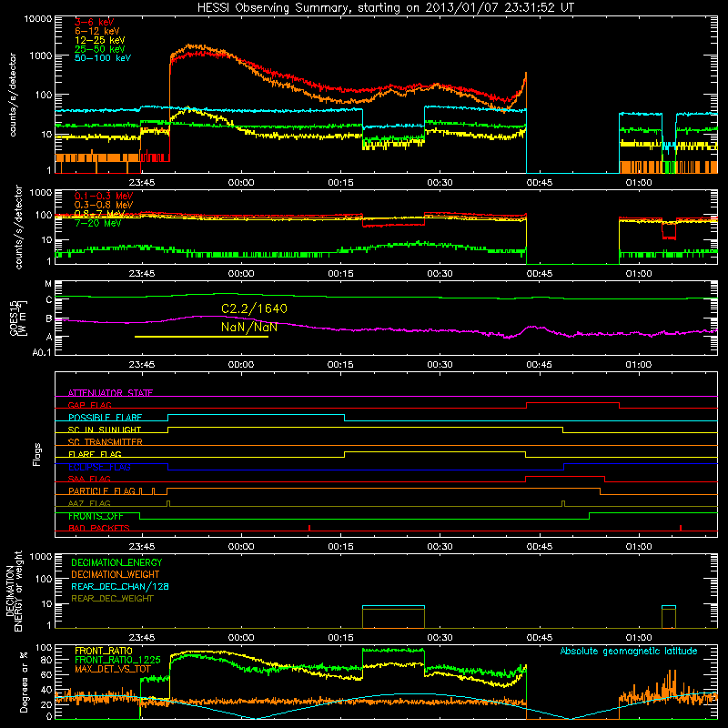Screen dimensions: 728x728
Task: Click the FRONT_RATIO_1225 legend label
Action: (x=117, y=660)
